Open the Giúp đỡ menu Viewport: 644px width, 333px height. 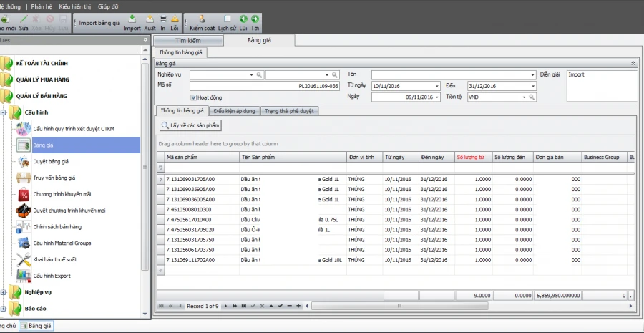tap(108, 6)
